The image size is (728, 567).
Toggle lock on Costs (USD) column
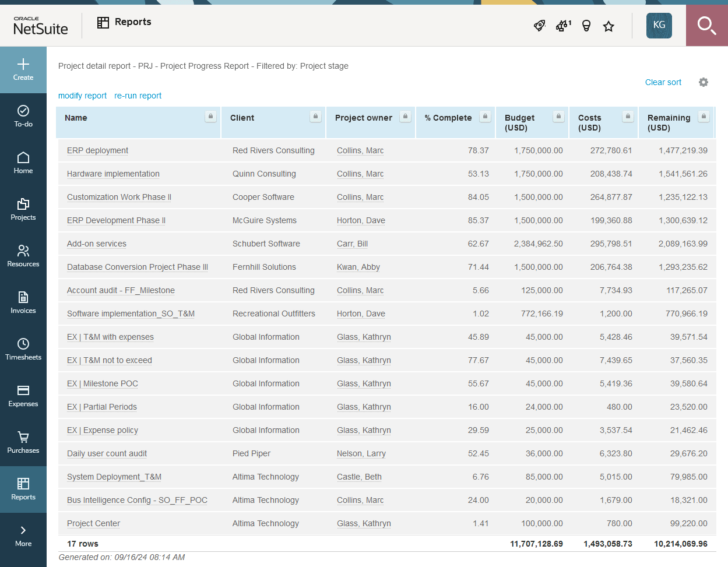(x=628, y=117)
